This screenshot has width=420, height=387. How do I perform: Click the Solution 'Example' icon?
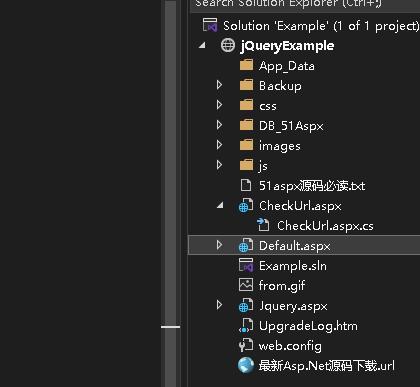click(x=210, y=25)
